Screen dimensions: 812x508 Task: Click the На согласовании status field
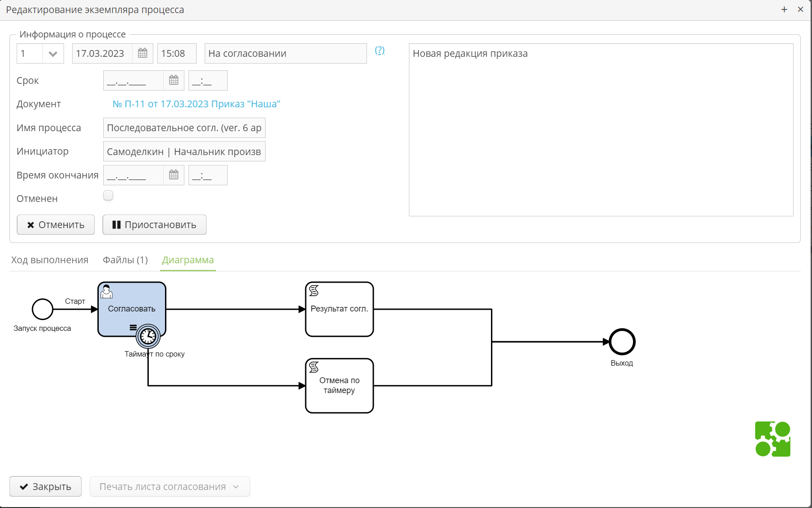pyautogui.click(x=285, y=53)
